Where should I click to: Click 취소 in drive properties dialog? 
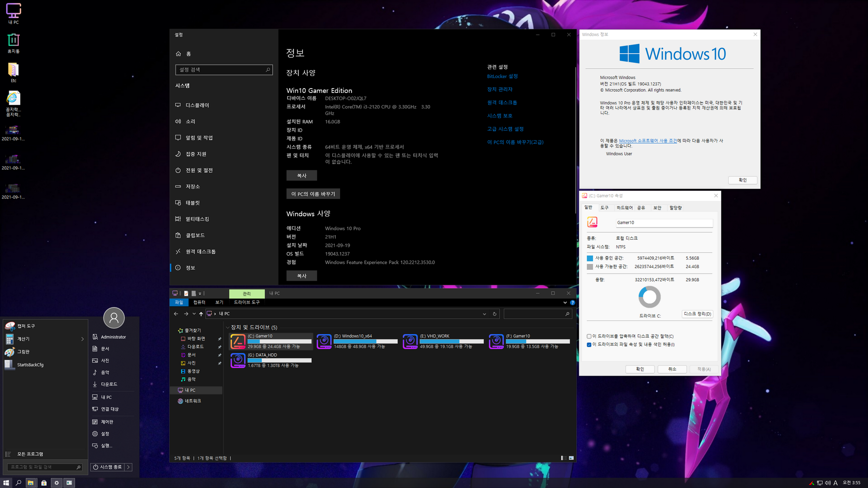coord(672,369)
